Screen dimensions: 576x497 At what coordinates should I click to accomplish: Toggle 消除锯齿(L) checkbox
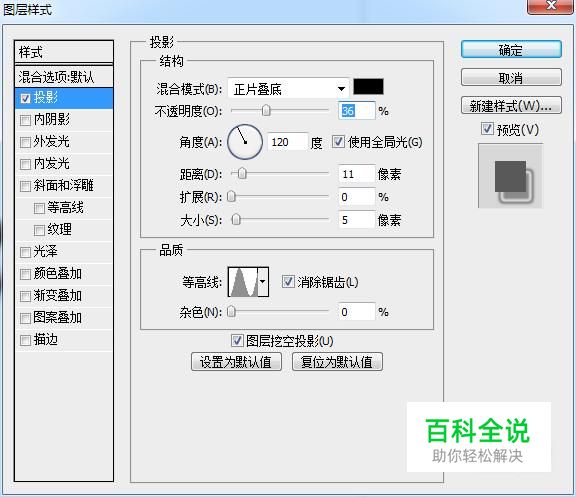tap(288, 282)
